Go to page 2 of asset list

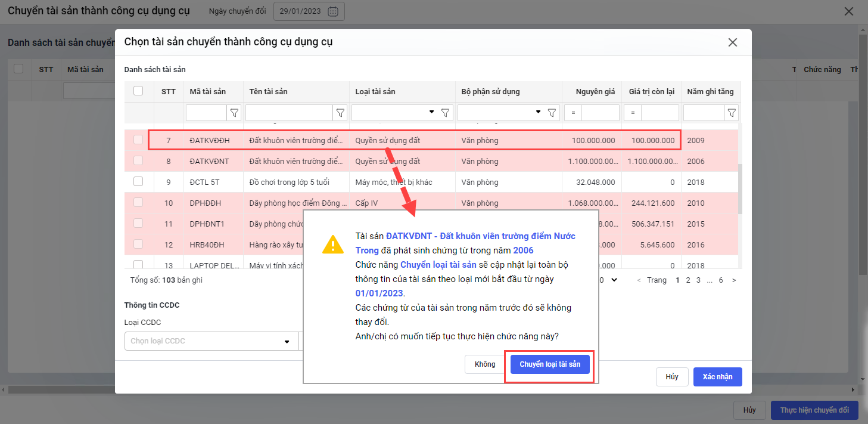point(688,280)
